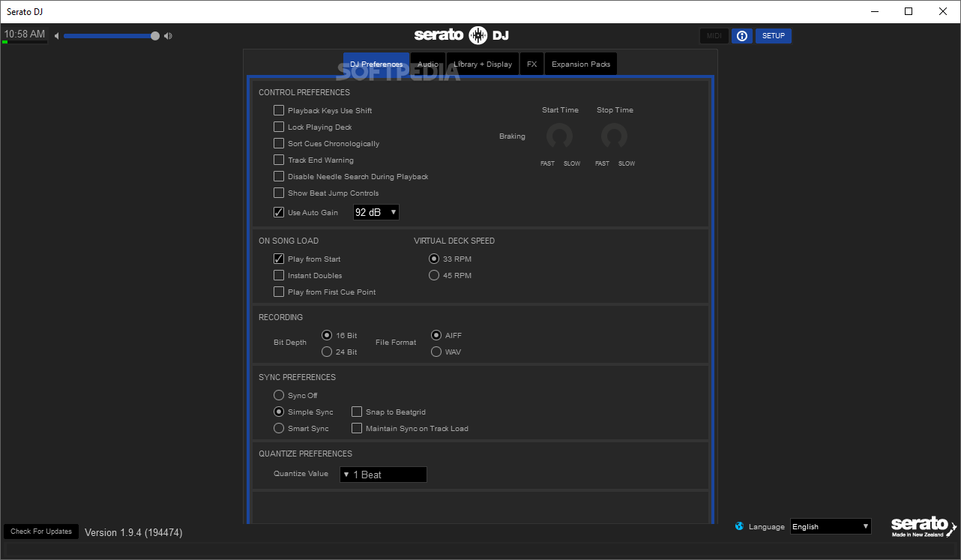The height and width of the screenshot is (560, 961).
Task: Click the 10:58 AM clock display
Action: click(x=25, y=34)
